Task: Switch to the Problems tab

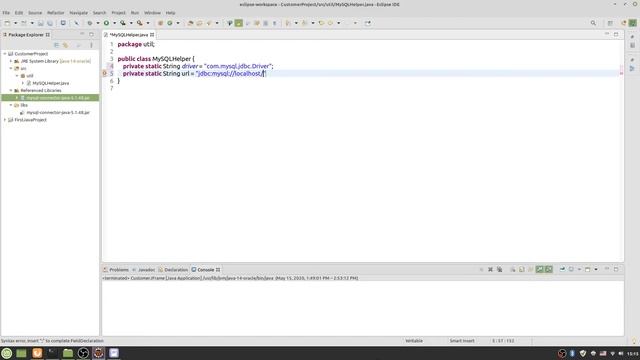Action: point(116,270)
